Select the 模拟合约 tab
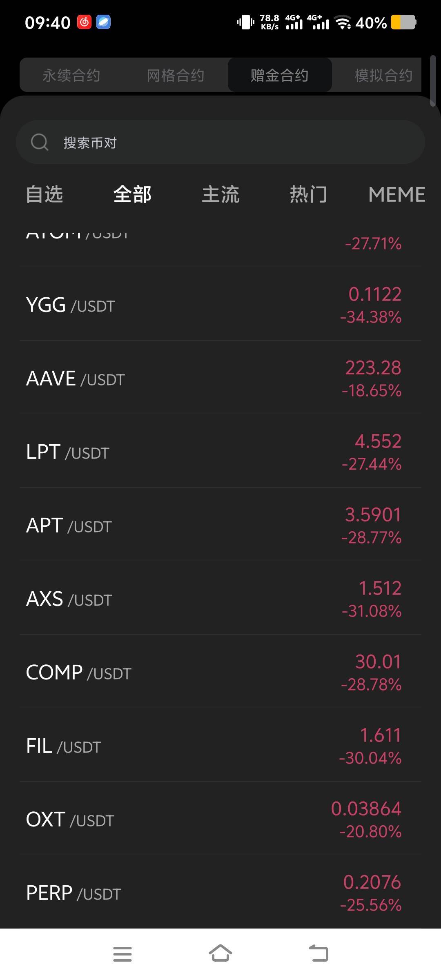 [x=383, y=75]
